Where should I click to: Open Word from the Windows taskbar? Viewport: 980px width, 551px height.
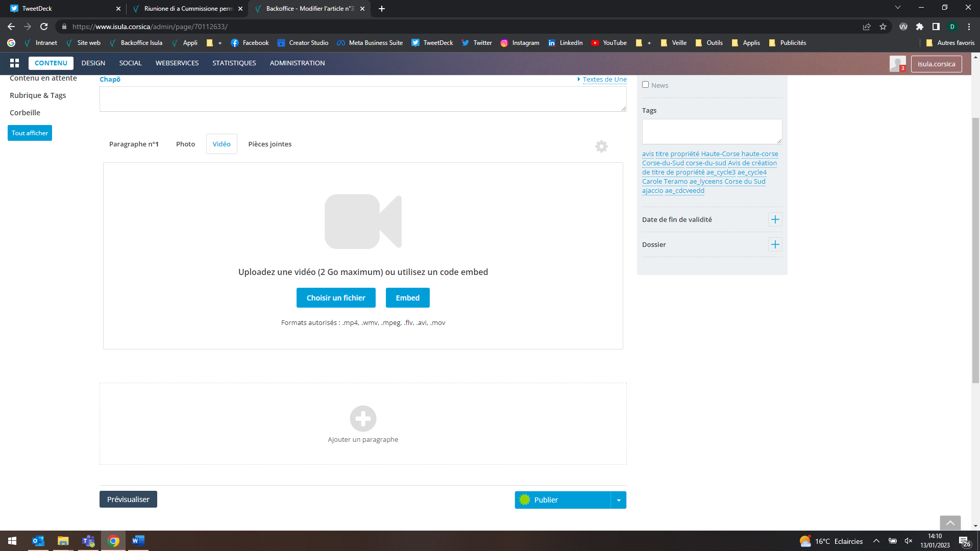coord(138,541)
